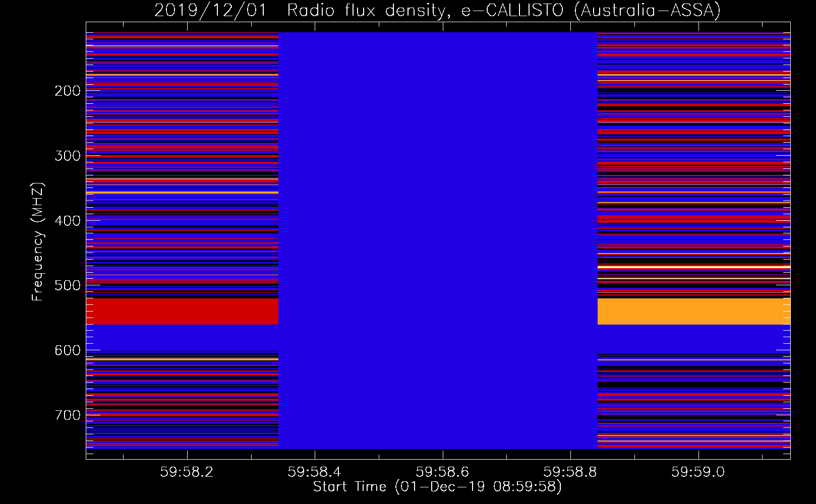
Task: Click the '59:59.0' time tick label
Action: pos(698,472)
